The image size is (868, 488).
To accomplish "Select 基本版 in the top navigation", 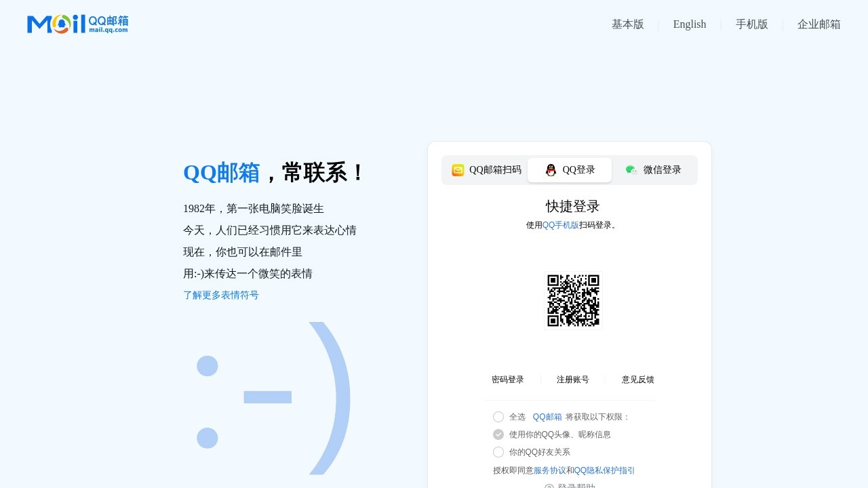I will pos(627,24).
